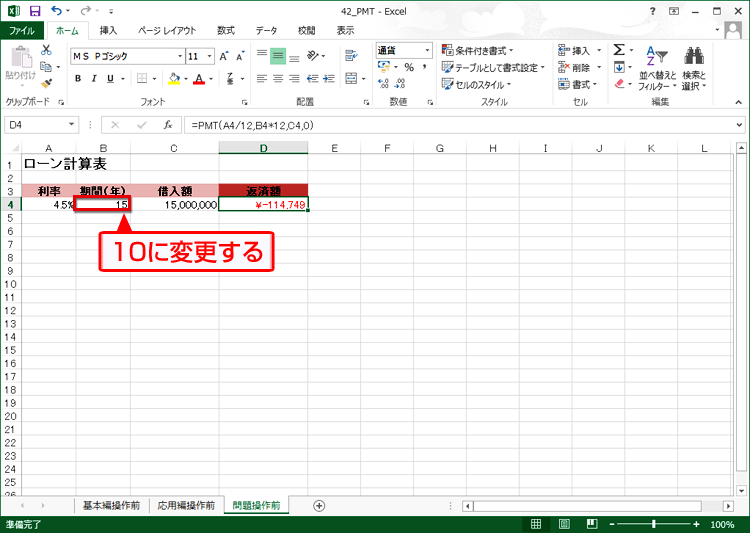Image resolution: width=750 pixels, height=533 pixels.
Task: Align cell text left
Action: (x=262, y=78)
